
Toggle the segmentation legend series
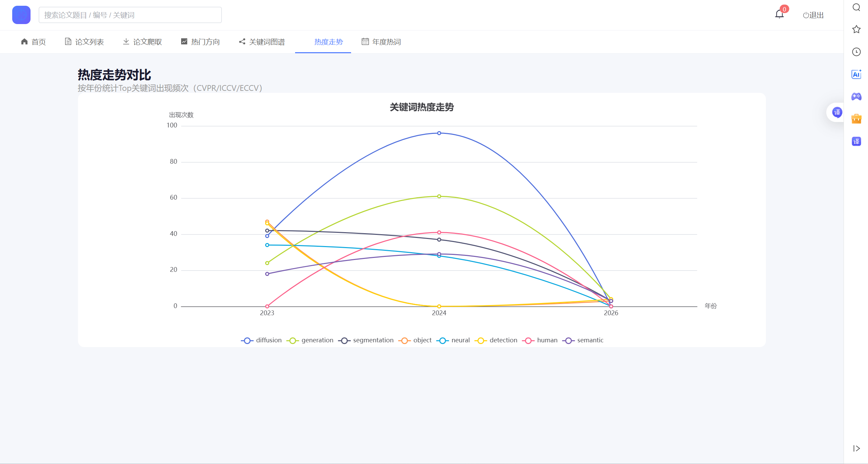click(366, 340)
